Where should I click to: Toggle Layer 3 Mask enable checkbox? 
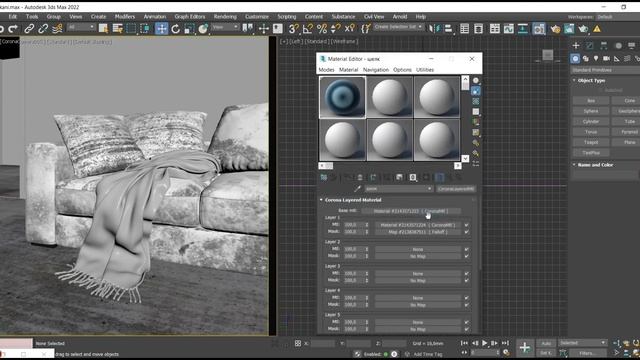(467, 280)
